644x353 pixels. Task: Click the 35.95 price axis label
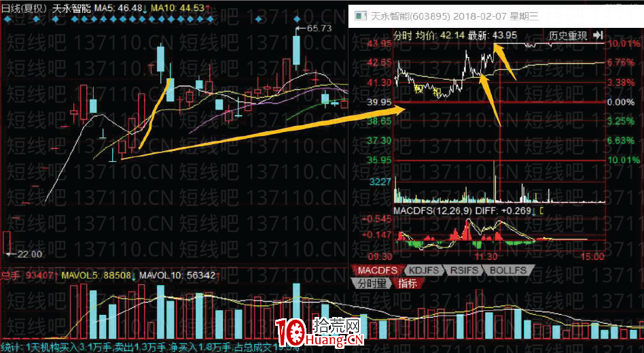point(379,160)
